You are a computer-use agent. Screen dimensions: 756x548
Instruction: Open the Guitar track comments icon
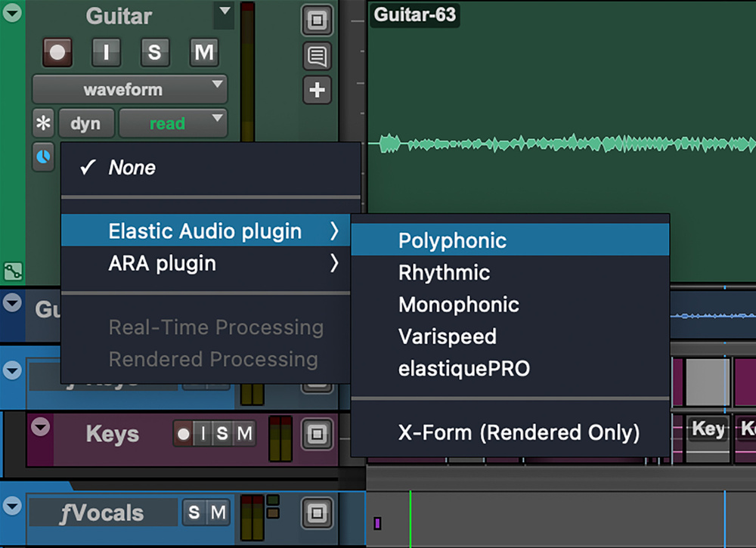point(317,56)
